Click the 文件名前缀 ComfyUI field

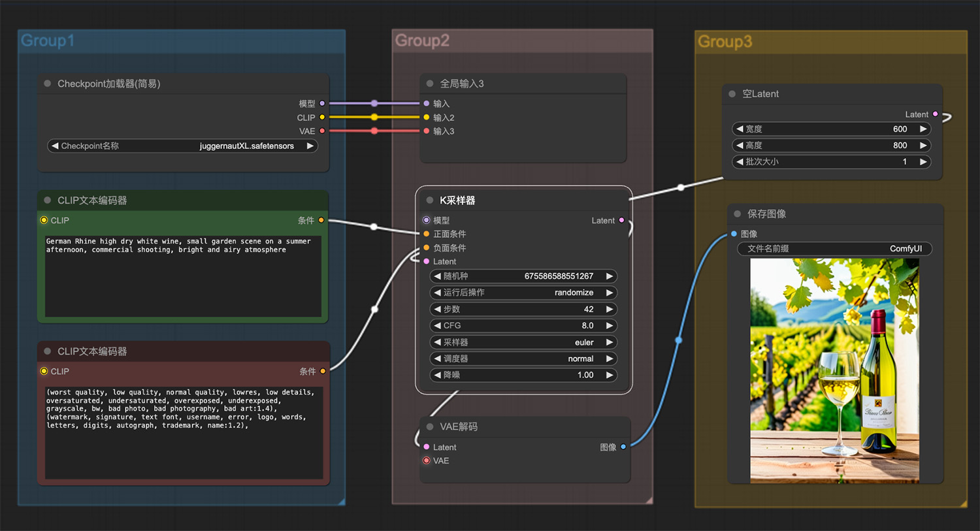click(x=834, y=249)
